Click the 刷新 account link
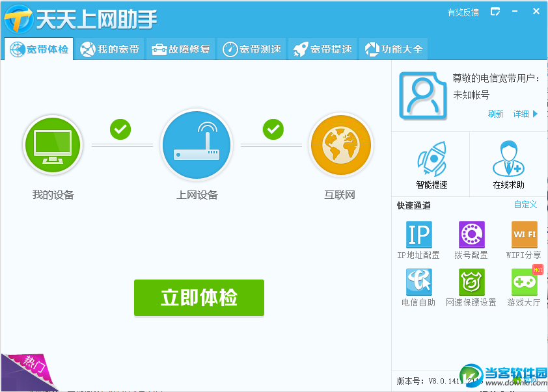Screen dimensions: 548x392 point(495,114)
